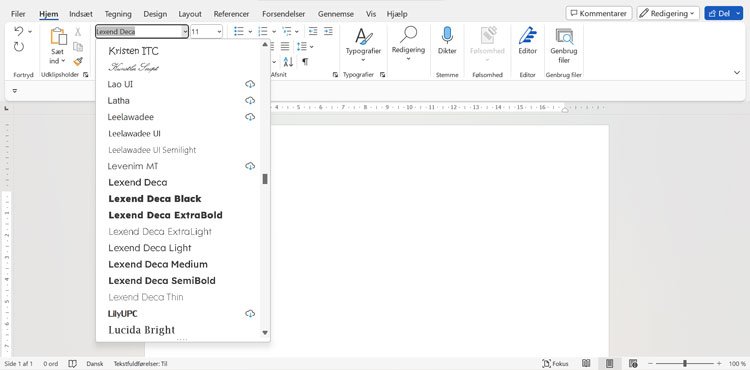Justify text alignment icon
The width and height of the screenshot is (750, 370).
tap(285, 46)
